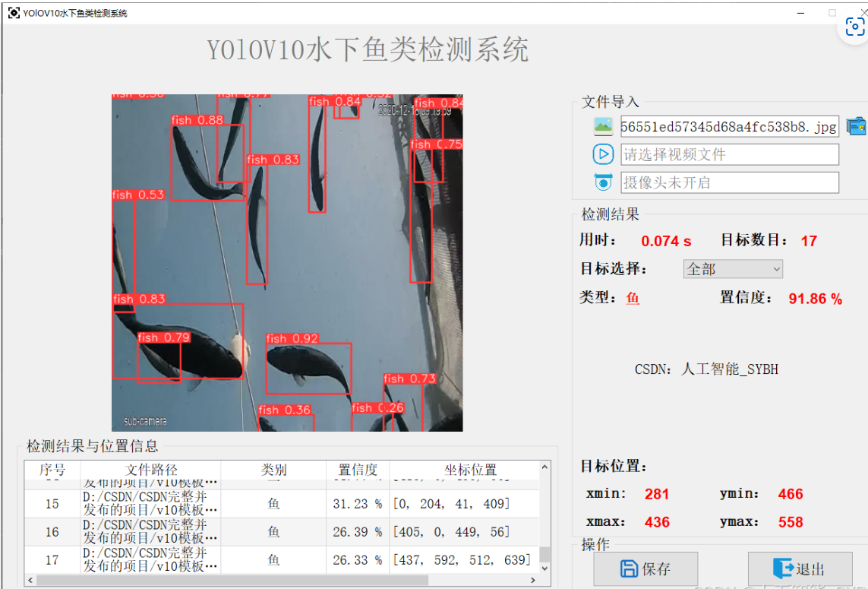
Task: Open the folder browse icon next to filename
Action: pyautogui.click(x=857, y=125)
